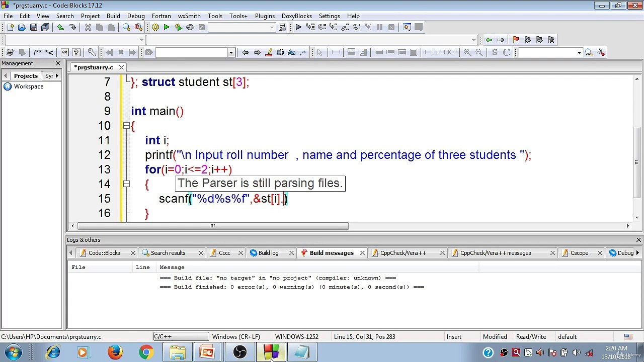Click the Build and run icon
The width and height of the screenshot is (644, 362).
point(178,27)
